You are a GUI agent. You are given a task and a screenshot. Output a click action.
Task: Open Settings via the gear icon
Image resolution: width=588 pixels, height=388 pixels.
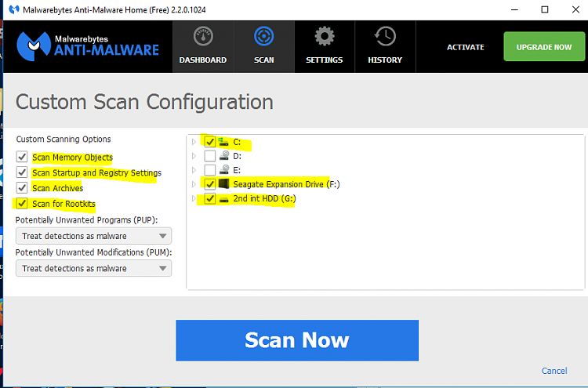pos(325,36)
